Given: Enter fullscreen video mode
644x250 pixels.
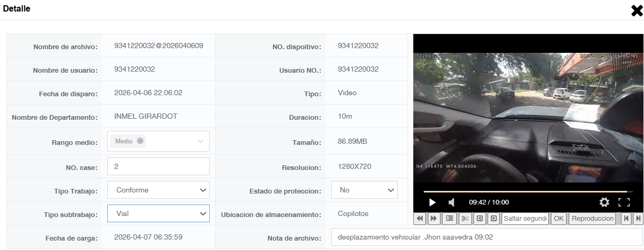Looking at the screenshot, I should [624, 202].
